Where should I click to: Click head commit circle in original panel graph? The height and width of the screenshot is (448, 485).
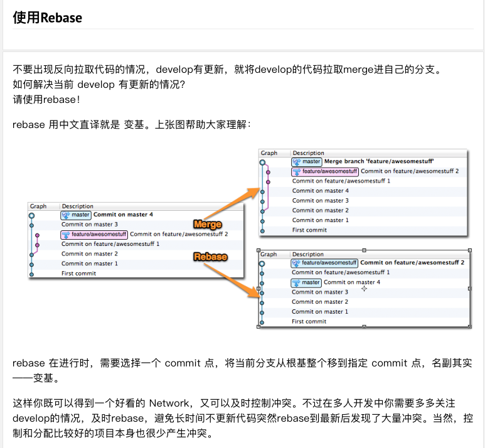point(31,216)
